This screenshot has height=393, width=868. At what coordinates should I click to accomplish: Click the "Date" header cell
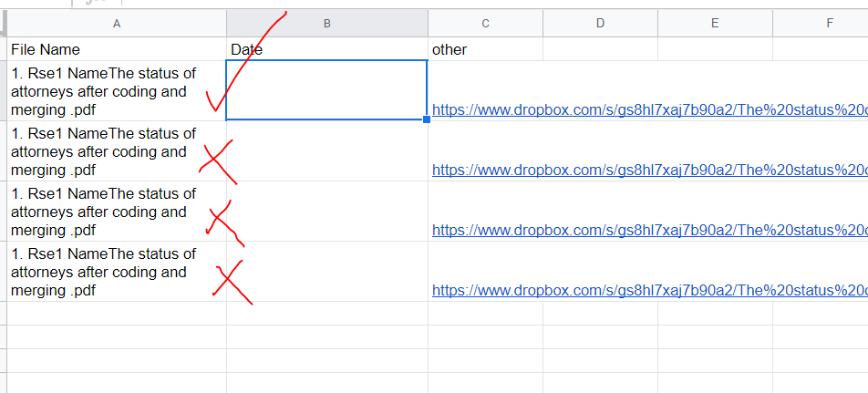click(x=327, y=49)
